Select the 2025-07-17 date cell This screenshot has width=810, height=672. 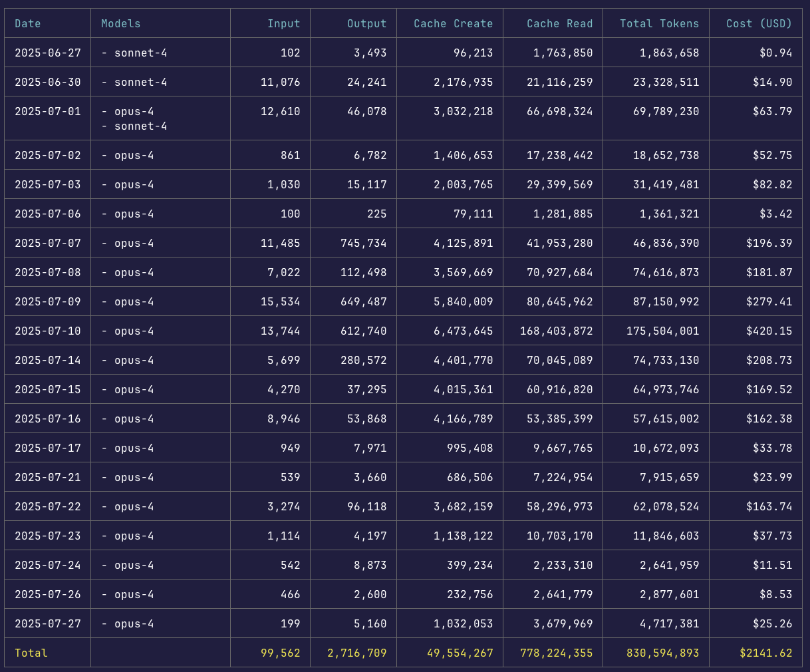[x=48, y=448]
